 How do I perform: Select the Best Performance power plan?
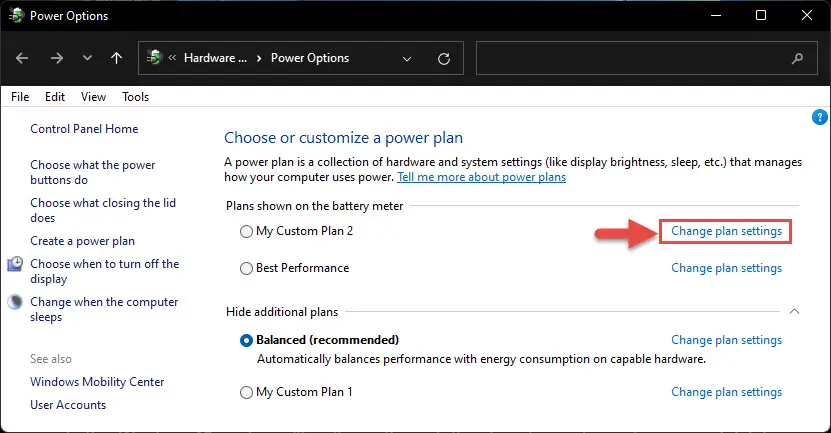click(246, 269)
